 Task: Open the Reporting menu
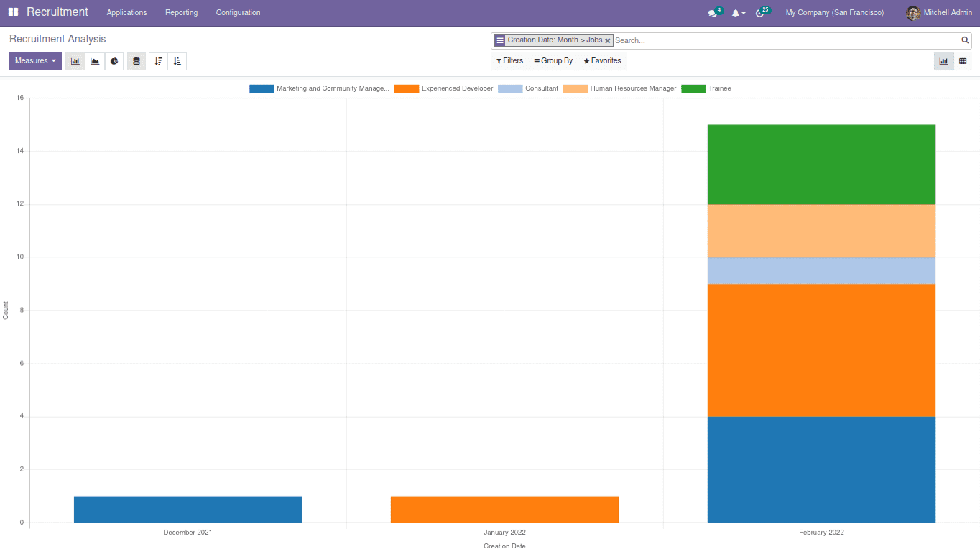point(181,12)
